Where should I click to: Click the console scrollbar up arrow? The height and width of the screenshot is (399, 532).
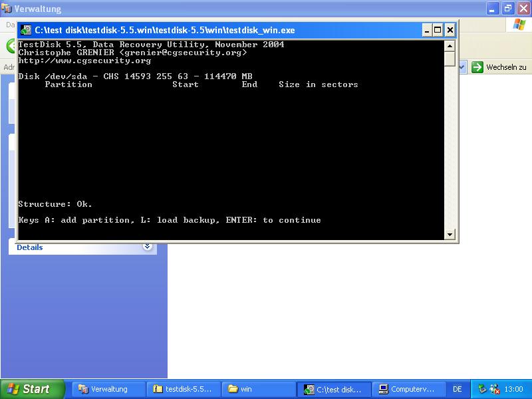click(450, 46)
